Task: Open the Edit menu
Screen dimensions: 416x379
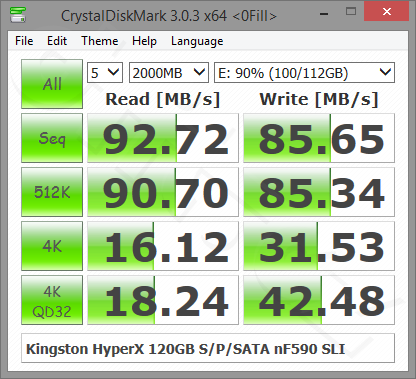Action: tap(57, 41)
